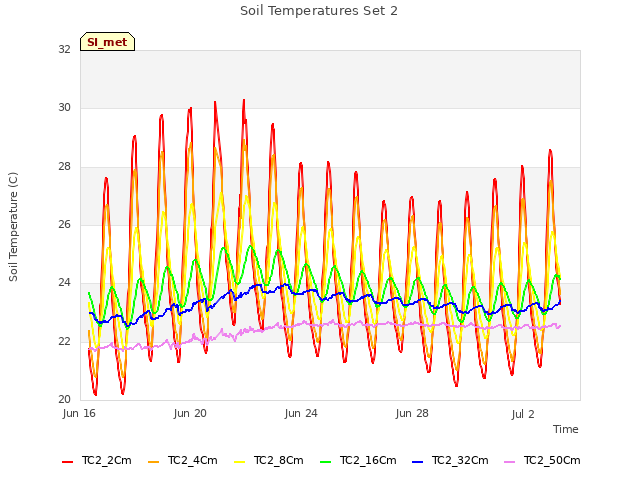Click the 24 y-axis tick label
This screenshot has width=640, height=480.
(64, 282)
